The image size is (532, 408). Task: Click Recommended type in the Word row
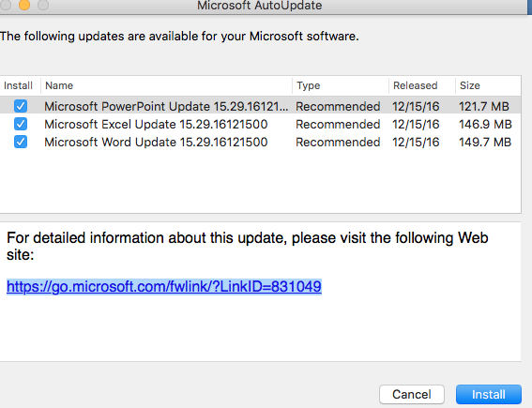coord(338,143)
